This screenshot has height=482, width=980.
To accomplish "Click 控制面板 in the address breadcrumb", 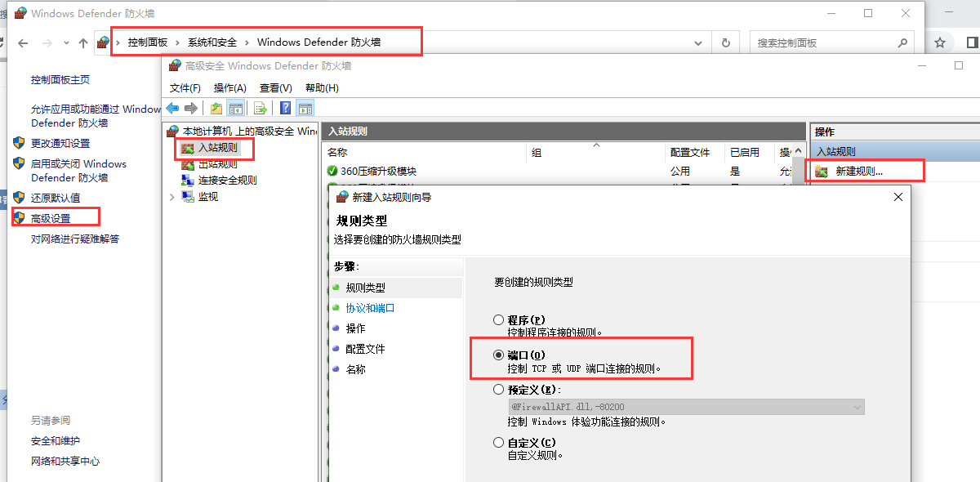I will 148,42.
